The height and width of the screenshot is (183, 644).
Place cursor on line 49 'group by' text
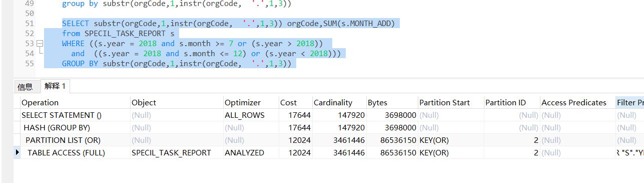(x=80, y=4)
